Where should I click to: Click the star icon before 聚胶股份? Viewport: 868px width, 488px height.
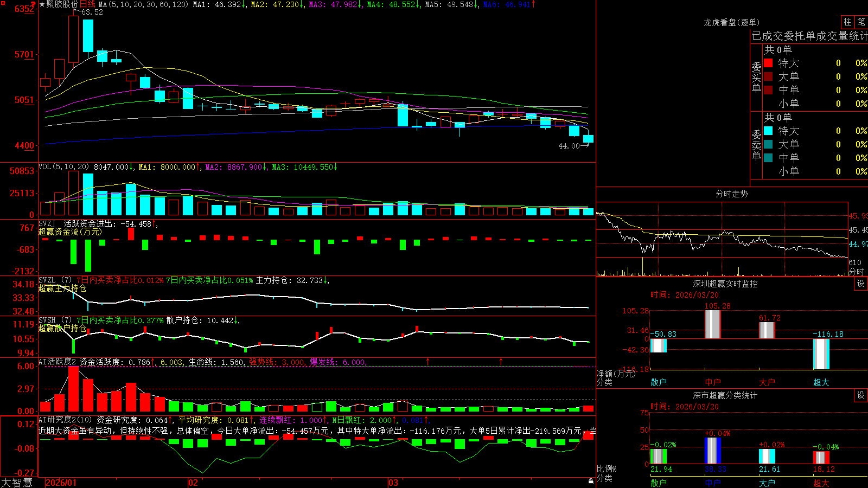coord(42,4)
